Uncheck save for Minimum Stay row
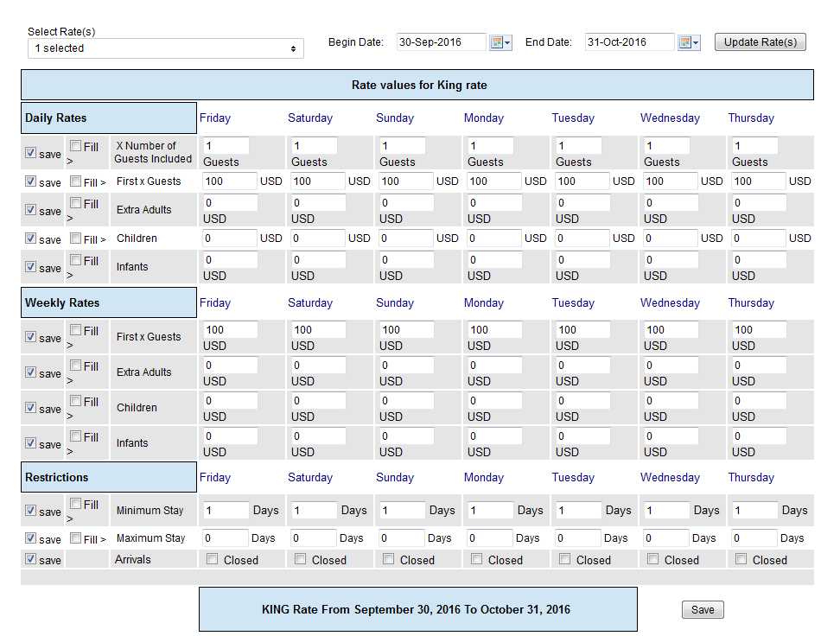 (30, 510)
